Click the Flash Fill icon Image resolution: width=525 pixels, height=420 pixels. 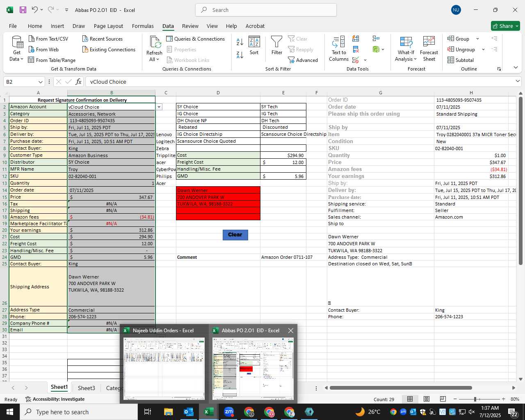(x=356, y=39)
